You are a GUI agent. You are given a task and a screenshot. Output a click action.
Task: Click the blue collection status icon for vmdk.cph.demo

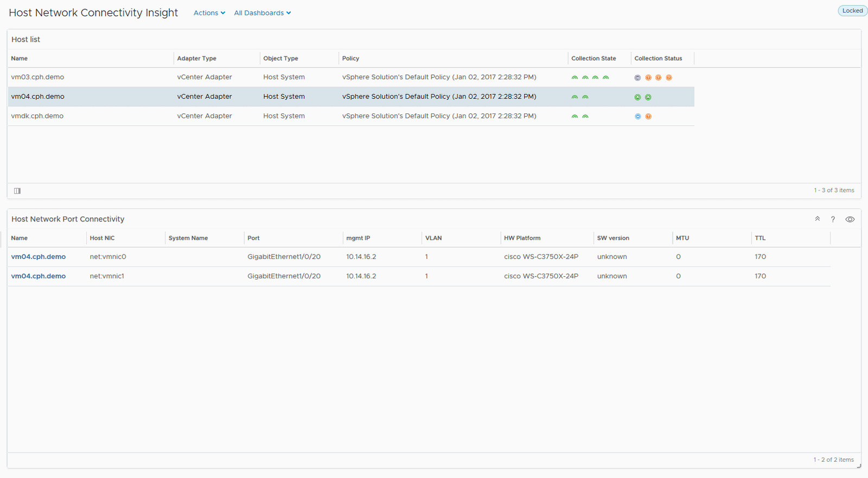coord(637,117)
